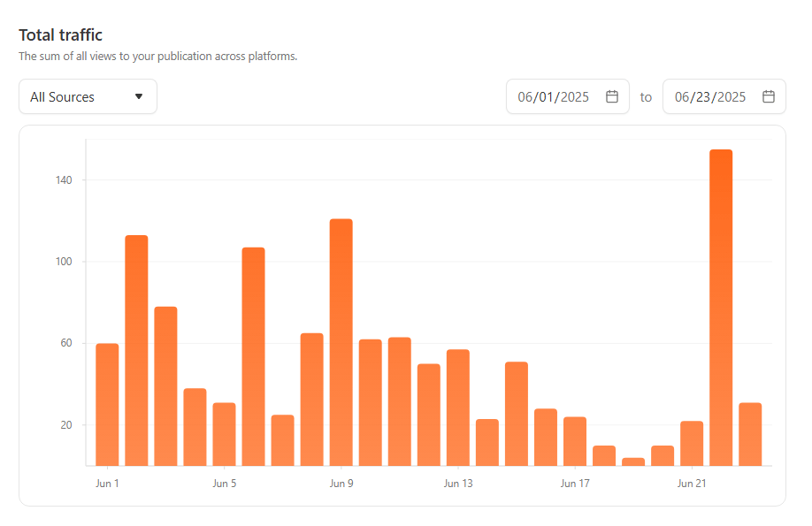Click the shortest bar in the chart
The width and height of the screenshot is (812, 526).
633,461
